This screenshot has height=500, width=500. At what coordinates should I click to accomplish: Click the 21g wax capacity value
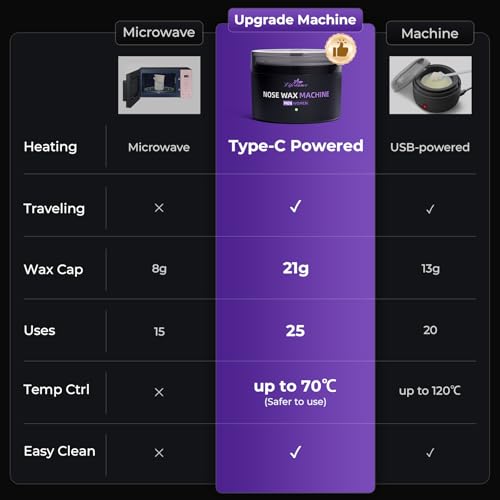pos(296,268)
